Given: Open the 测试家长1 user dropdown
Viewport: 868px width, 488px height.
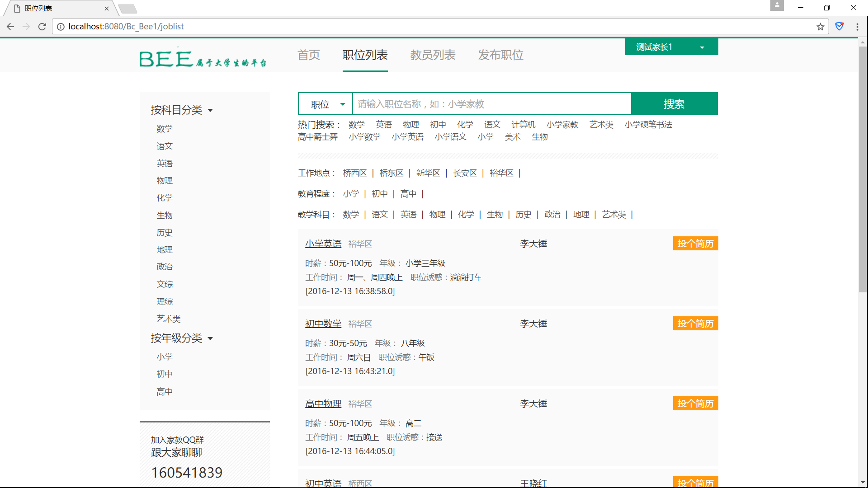Looking at the screenshot, I should pyautogui.click(x=671, y=47).
